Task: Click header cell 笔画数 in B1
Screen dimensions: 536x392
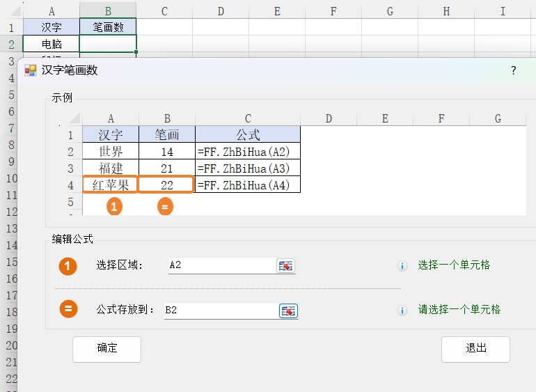Action: (x=108, y=28)
